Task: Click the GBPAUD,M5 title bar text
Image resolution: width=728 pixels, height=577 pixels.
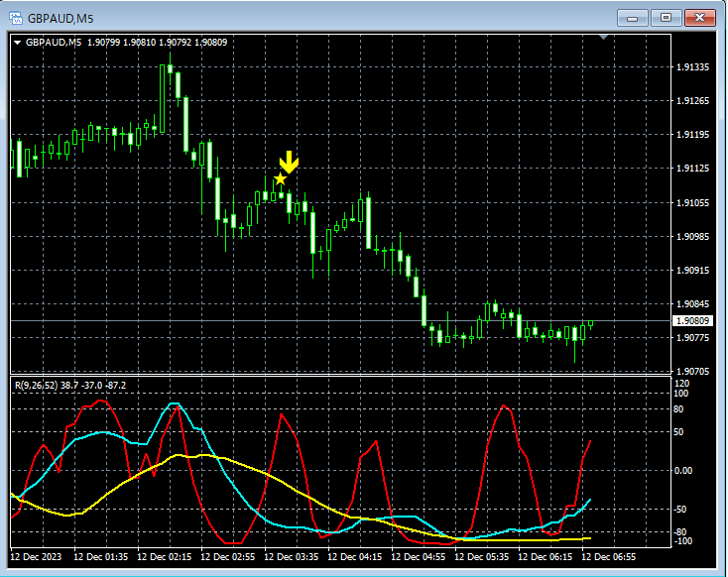Action: (x=61, y=19)
